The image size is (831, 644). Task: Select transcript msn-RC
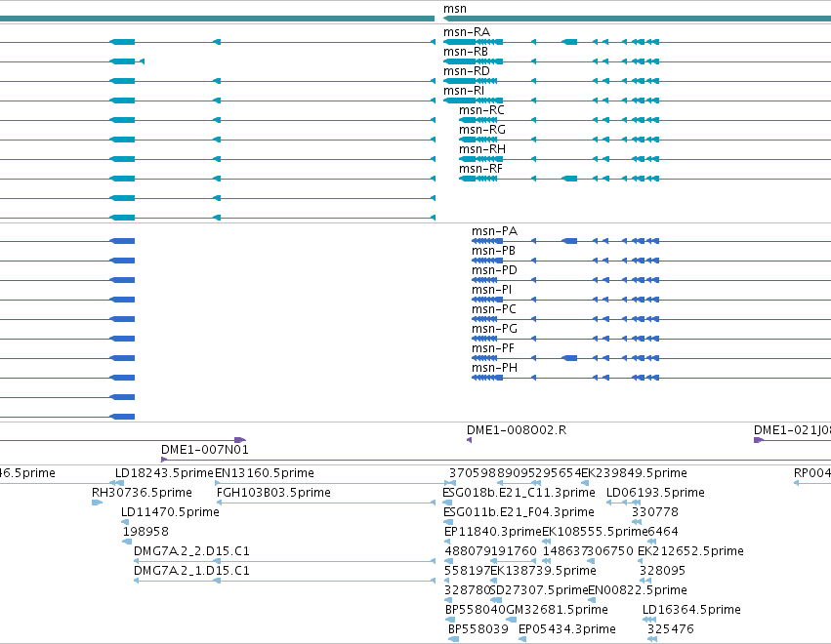pos(481,110)
